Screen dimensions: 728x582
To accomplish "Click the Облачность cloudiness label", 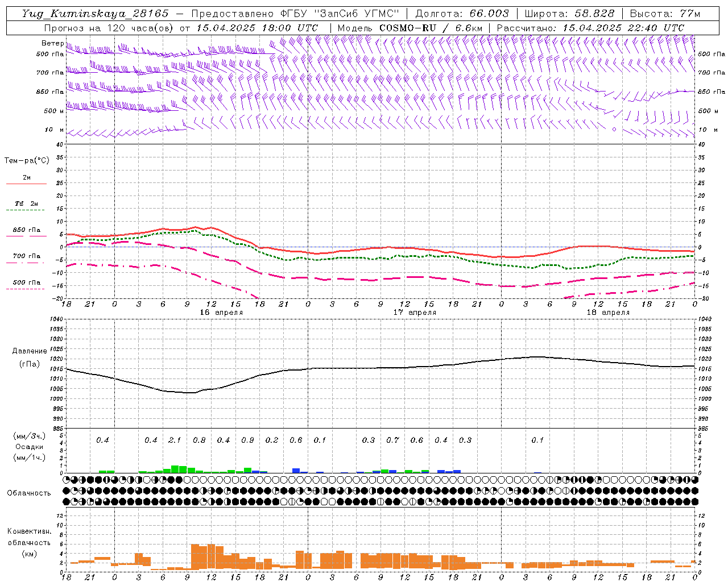I will (29, 493).
